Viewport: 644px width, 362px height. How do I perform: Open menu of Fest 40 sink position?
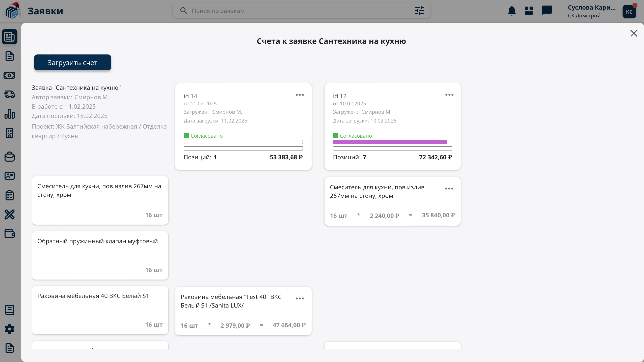point(300,298)
